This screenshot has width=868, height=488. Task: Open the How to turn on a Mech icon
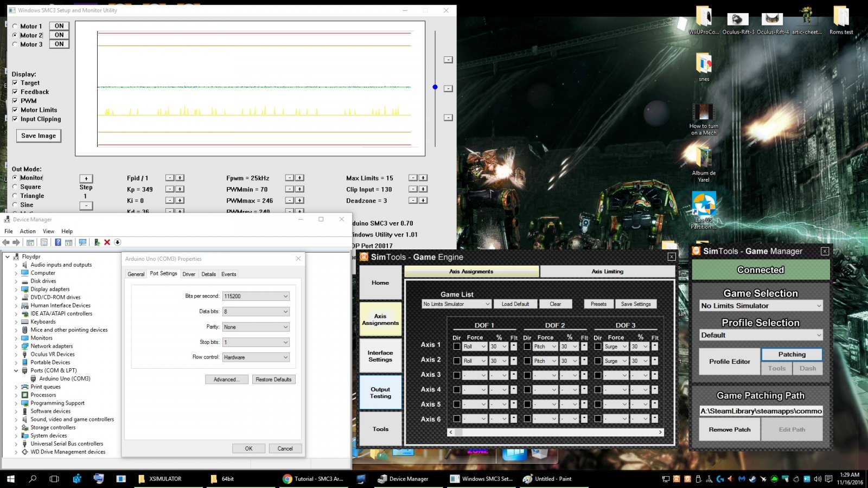pyautogui.click(x=704, y=119)
